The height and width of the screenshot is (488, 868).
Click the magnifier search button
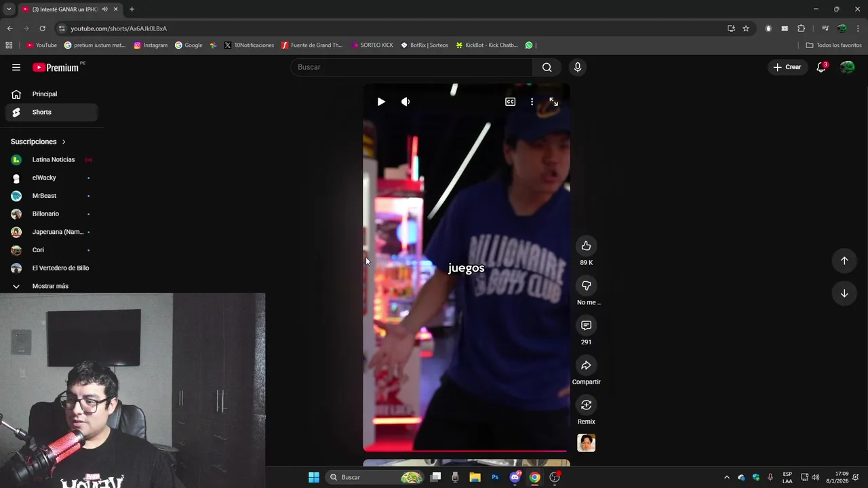(547, 67)
